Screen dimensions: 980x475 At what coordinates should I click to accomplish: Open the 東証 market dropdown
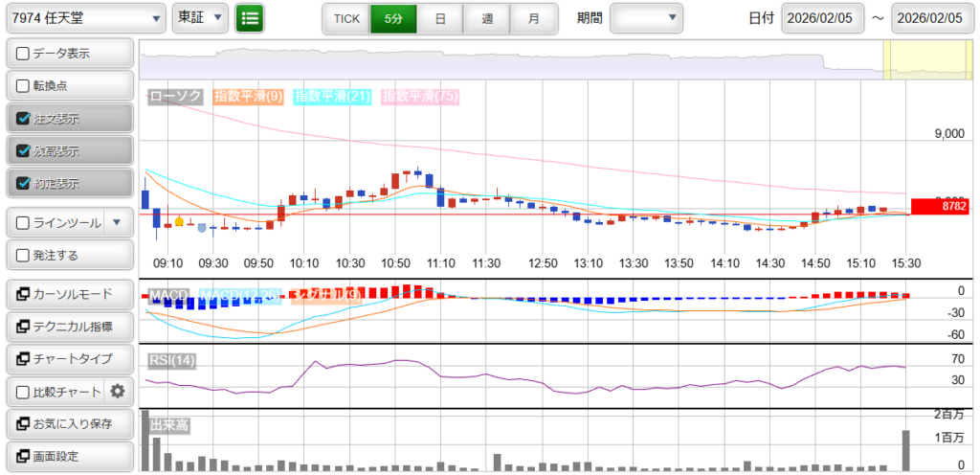tap(200, 18)
